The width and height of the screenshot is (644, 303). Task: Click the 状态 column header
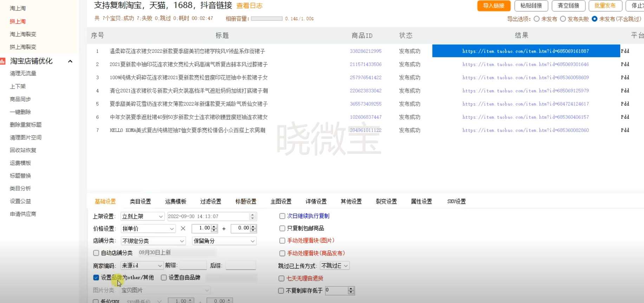(406, 36)
